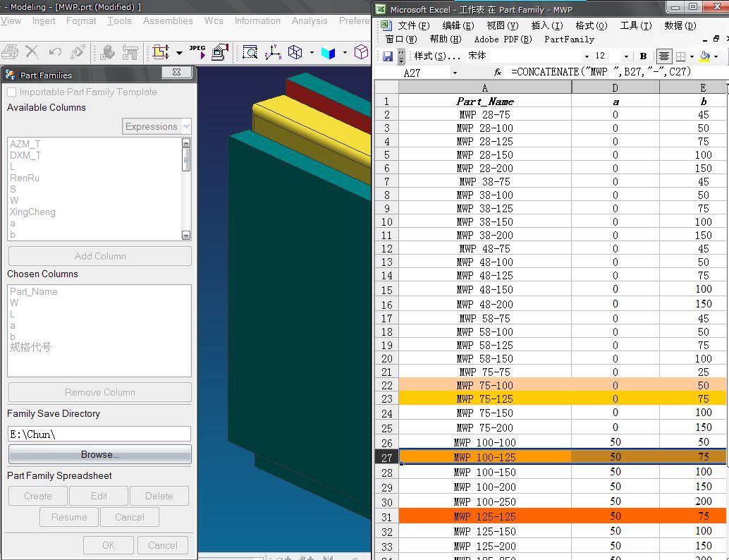
Task: Click the WCS coordinate axes icon
Action: pyautogui.click(x=273, y=52)
